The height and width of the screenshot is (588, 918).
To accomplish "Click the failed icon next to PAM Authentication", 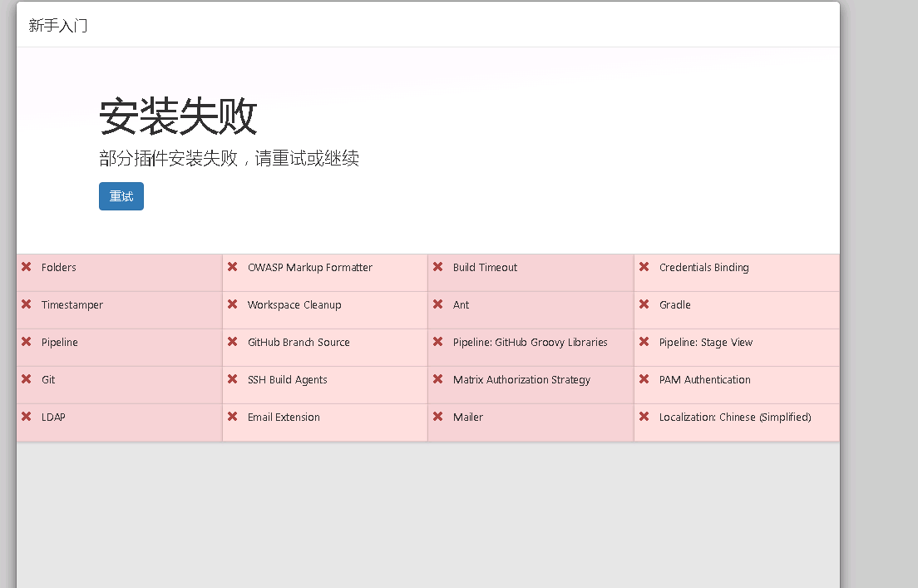I will tap(644, 379).
